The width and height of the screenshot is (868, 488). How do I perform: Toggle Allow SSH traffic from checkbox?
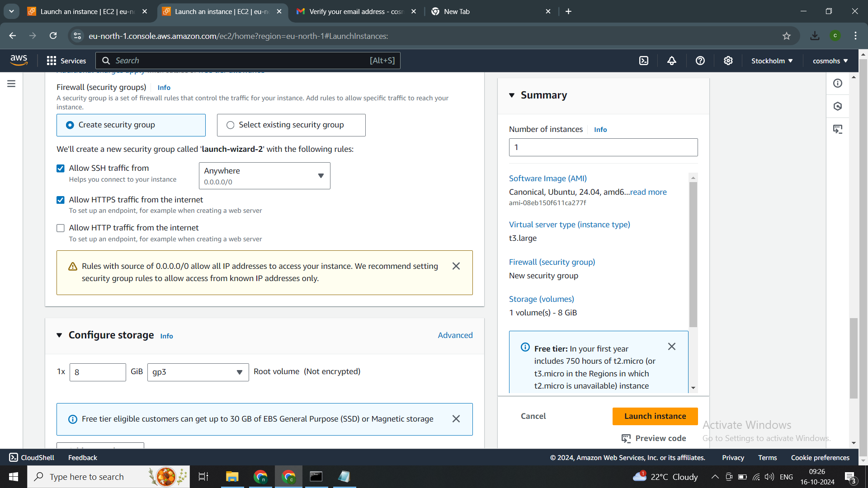coord(60,169)
